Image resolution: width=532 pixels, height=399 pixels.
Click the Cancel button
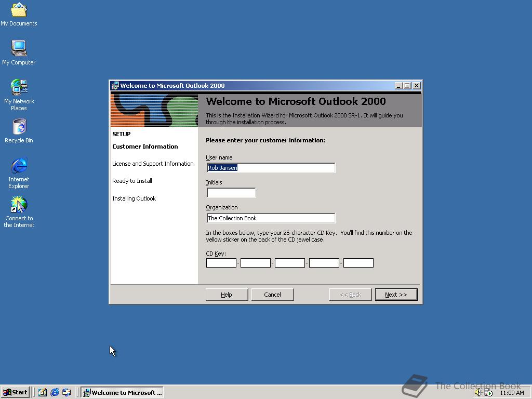(x=272, y=295)
